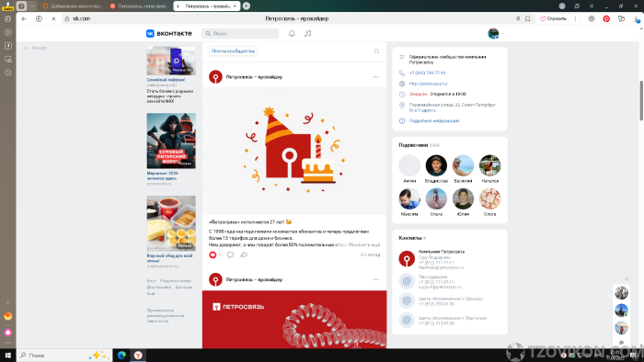Image resolution: width=644 pixels, height=362 pixels.
Task: Open the Pinterest extension icon
Action: (x=606, y=19)
